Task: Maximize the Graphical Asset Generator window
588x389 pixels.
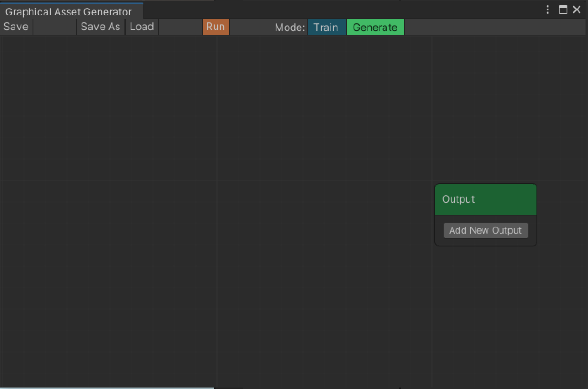Action: (x=563, y=10)
